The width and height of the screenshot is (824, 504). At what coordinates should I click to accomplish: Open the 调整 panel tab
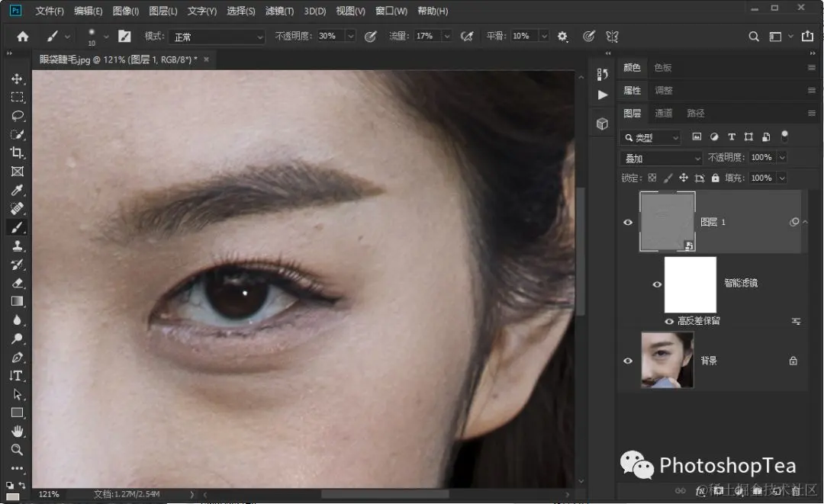tap(664, 91)
